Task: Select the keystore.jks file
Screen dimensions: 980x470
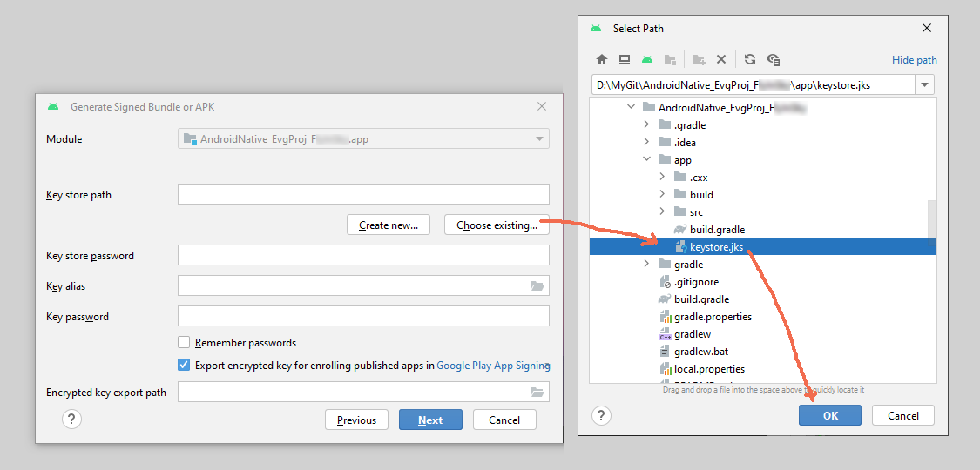Action: [x=716, y=247]
